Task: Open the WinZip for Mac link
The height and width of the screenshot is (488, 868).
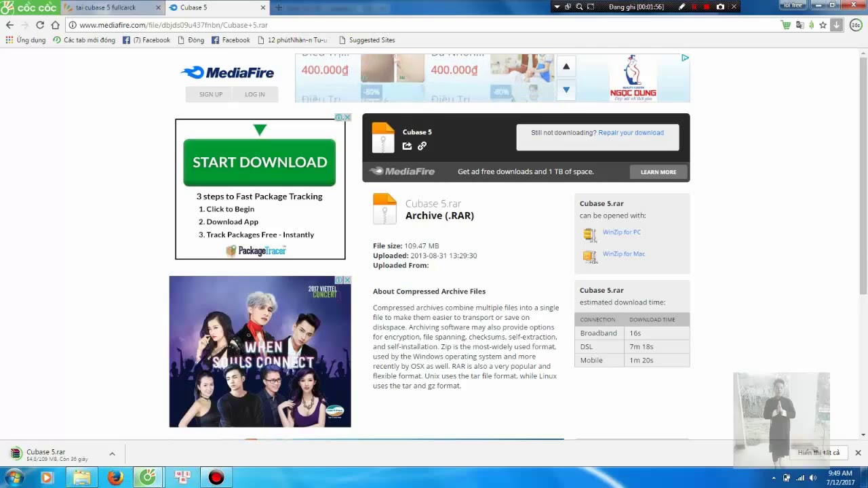Action: coord(624,253)
